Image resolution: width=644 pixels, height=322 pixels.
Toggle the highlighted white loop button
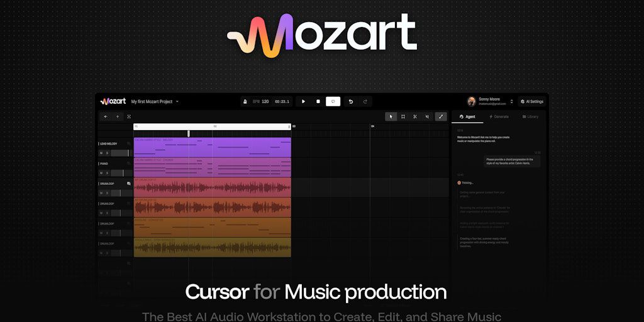(x=333, y=101)
